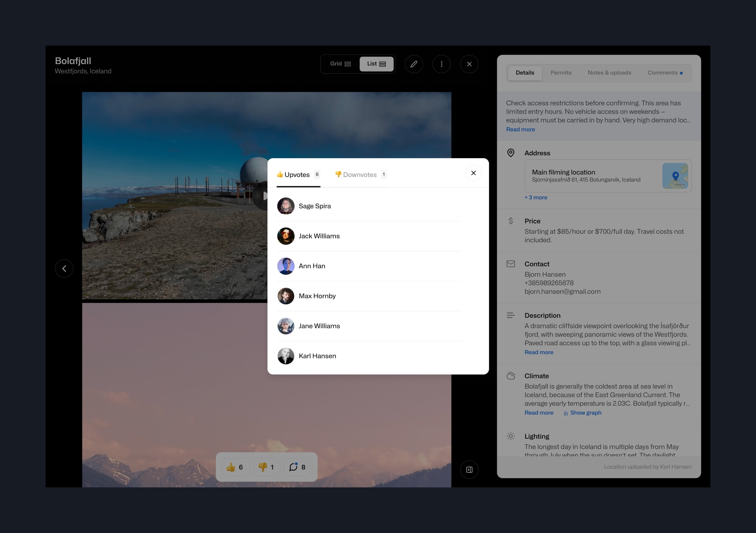The width and height of the screenshot is (756, 533).
Task: Open the Permits tab
Action: point(561,73)
